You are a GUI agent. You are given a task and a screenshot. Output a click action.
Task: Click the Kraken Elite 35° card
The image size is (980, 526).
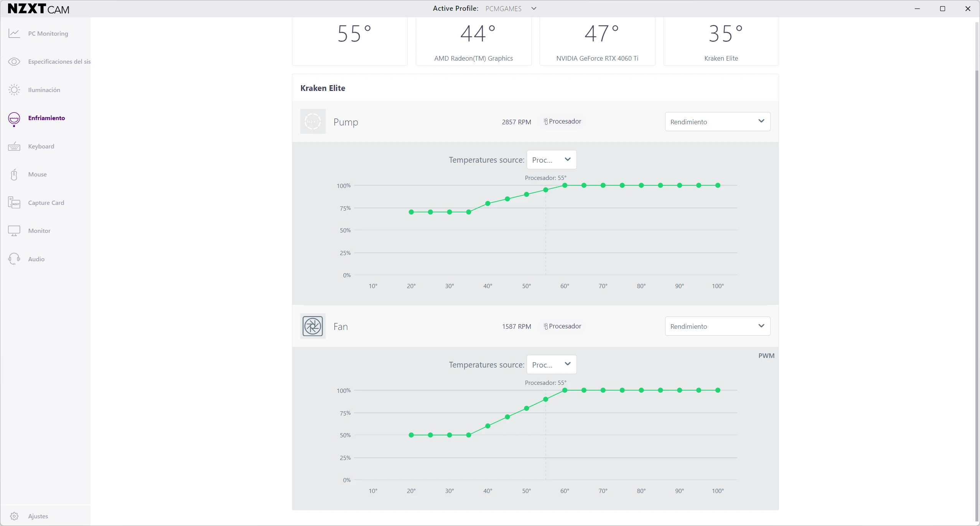pos(721,41)
